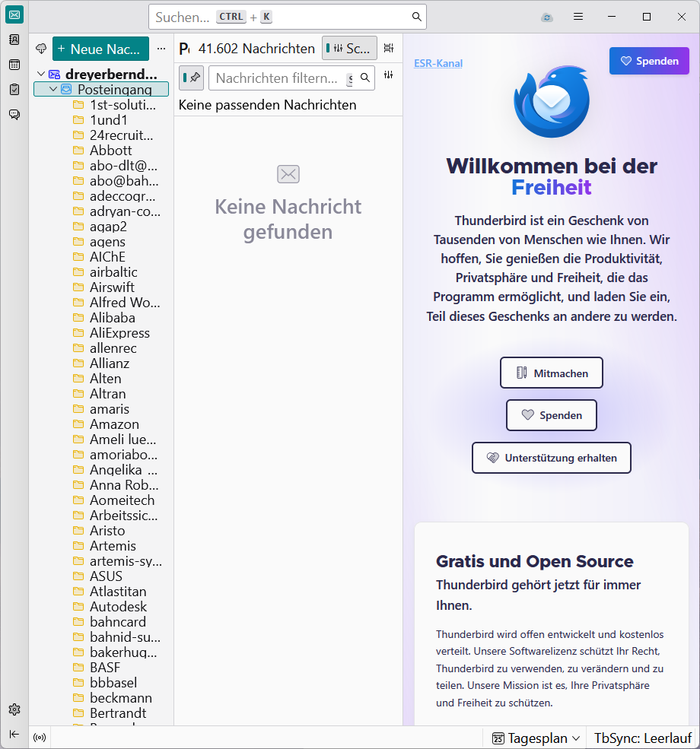Collapse the dreyerbernd account tree
The width and height of the screenshot is (700, 749).
tap(41, 74)
